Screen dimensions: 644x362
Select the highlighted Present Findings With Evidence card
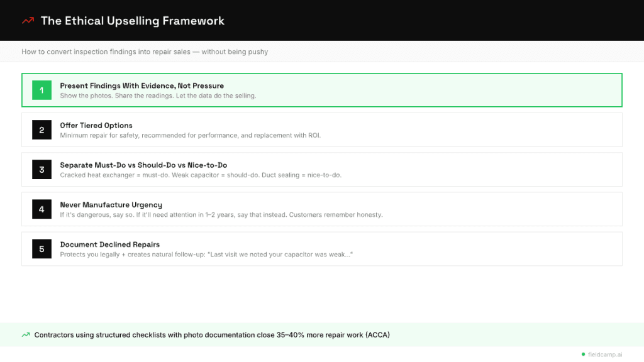pos(322,90)
